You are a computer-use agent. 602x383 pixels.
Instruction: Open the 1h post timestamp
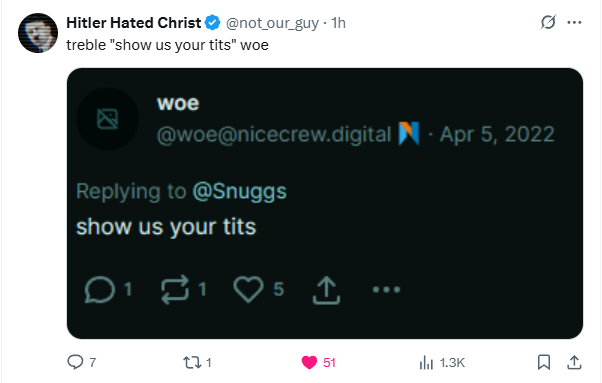click(x=339, y=23)
